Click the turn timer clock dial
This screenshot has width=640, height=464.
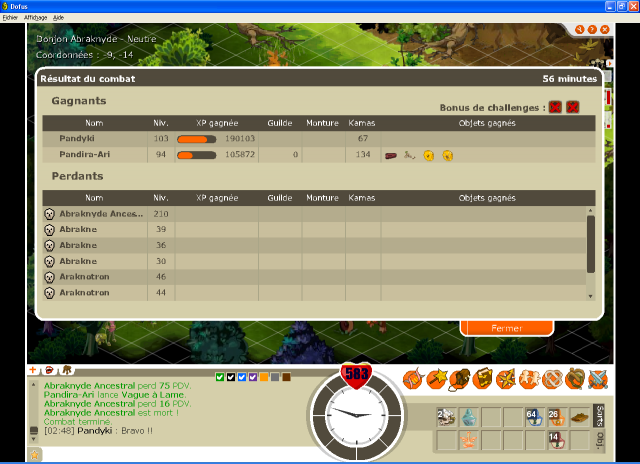click(356, 415)
